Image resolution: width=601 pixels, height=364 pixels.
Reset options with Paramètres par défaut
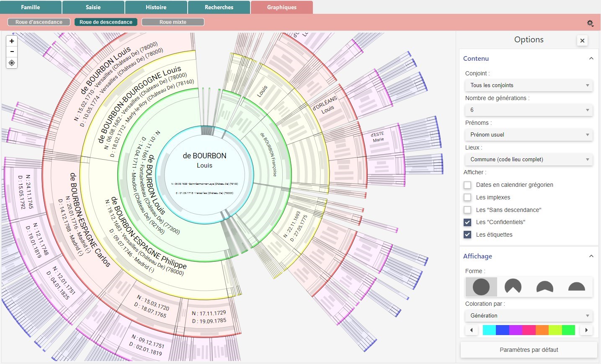click(529, 350)
